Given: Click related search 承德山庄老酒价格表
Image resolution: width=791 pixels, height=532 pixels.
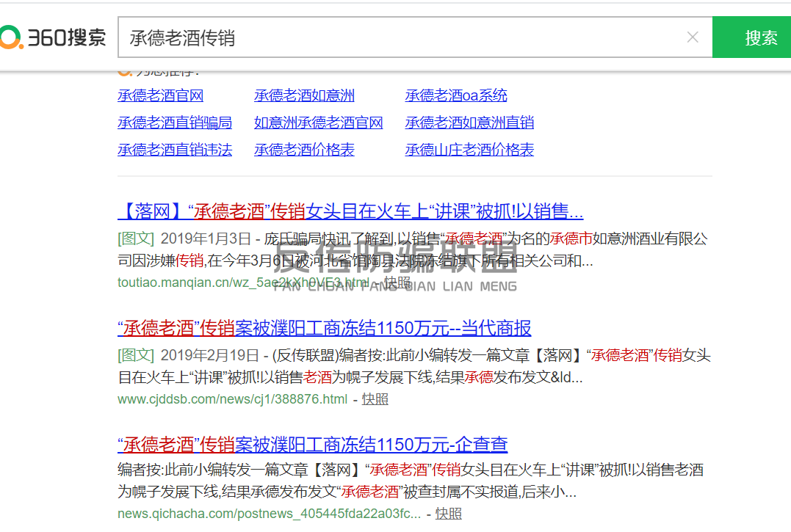Looking at the screenshot, I should pos(469,150).
